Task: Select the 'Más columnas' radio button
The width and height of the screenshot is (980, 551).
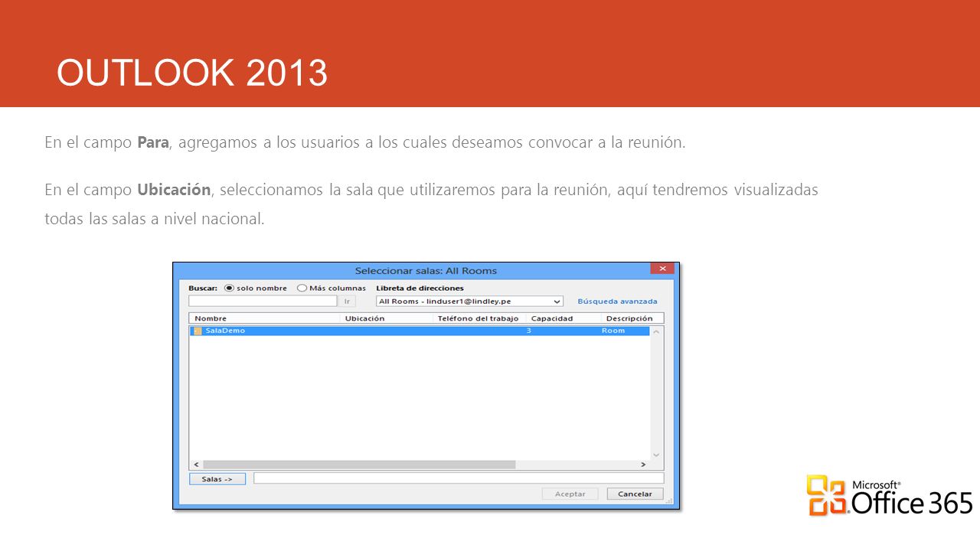Action: click(x=302, y=289)
